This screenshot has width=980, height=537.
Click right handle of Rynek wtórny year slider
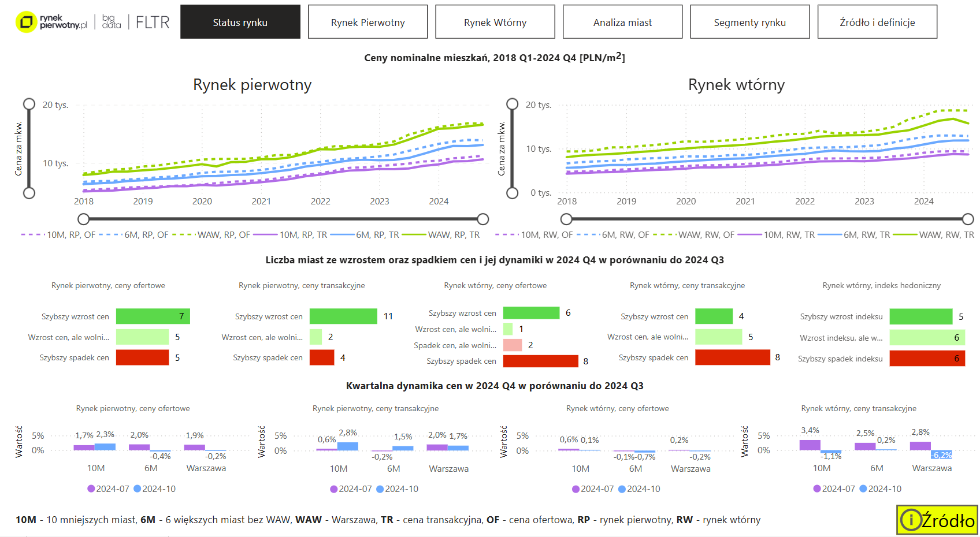point(968,219)
